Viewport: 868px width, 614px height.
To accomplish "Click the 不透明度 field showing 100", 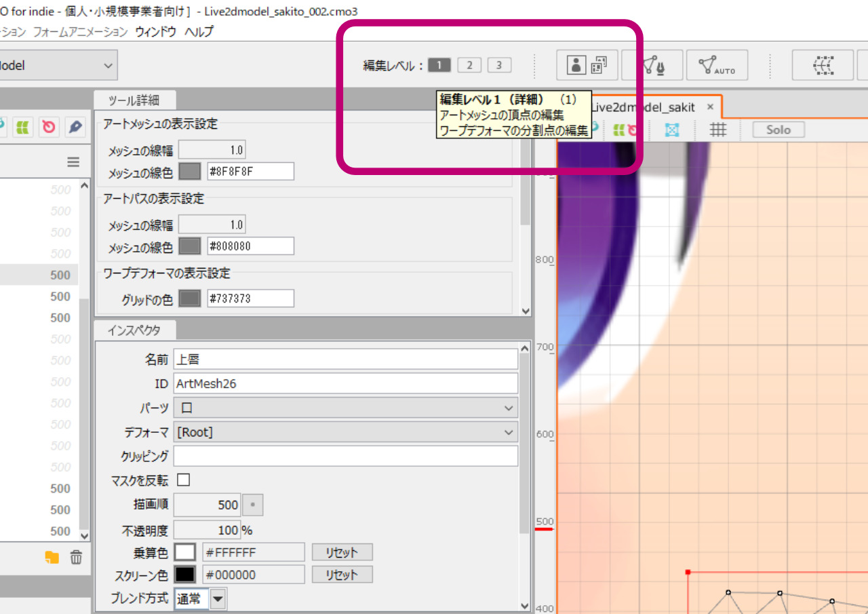I will point(207,530).
